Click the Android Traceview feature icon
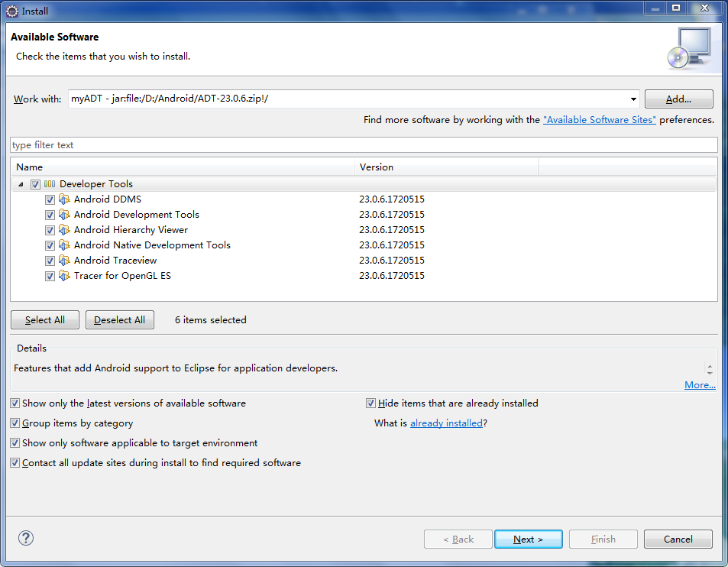 click(64, 261)
